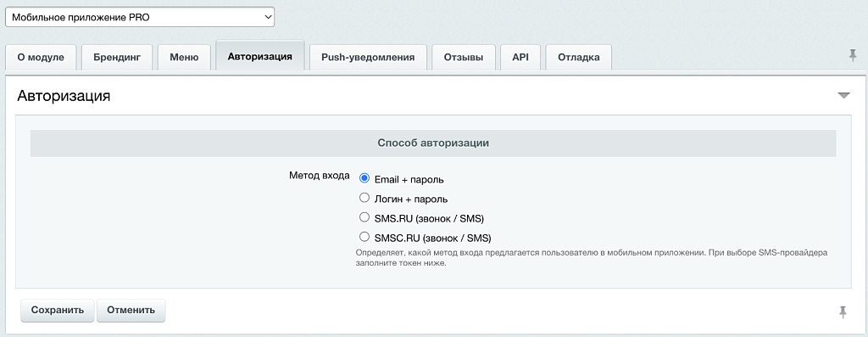Choose the Логин + пароль login method
The width and height of the screenshot is (868, 337).
(x=364, y=198)
